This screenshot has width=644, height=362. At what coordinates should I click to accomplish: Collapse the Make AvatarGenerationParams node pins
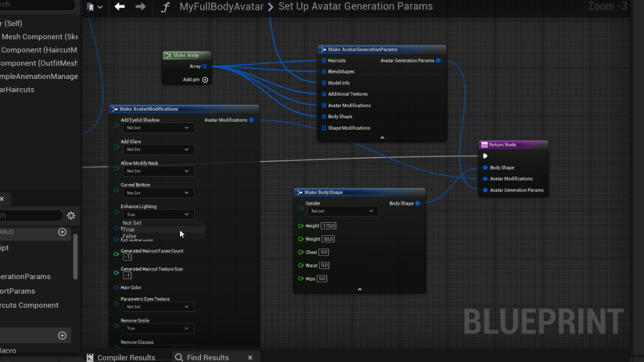(382, 137)
